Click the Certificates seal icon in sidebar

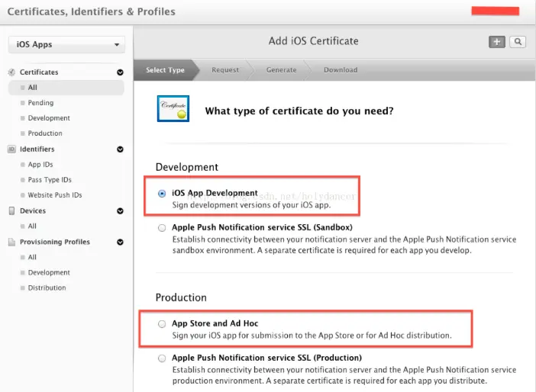coord(11,72)
